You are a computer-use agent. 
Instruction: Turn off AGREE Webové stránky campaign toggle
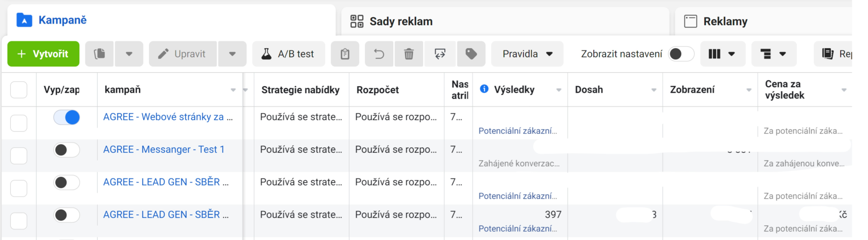67,117
